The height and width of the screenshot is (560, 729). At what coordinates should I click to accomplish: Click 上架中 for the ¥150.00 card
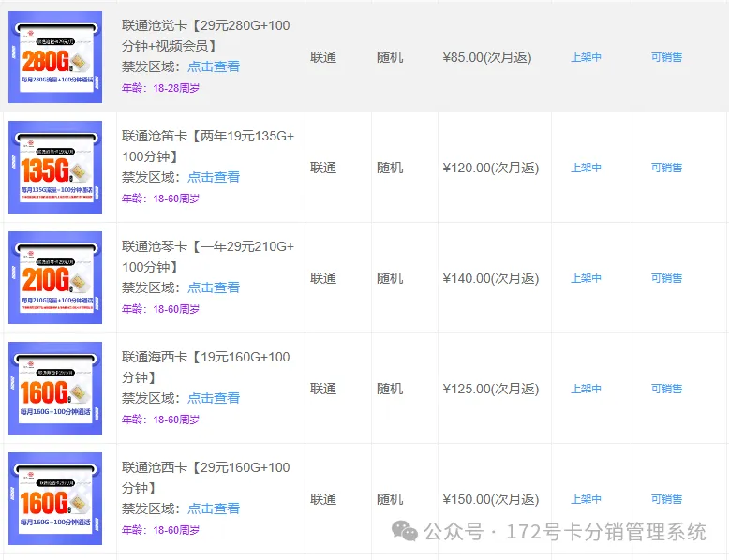586,499
